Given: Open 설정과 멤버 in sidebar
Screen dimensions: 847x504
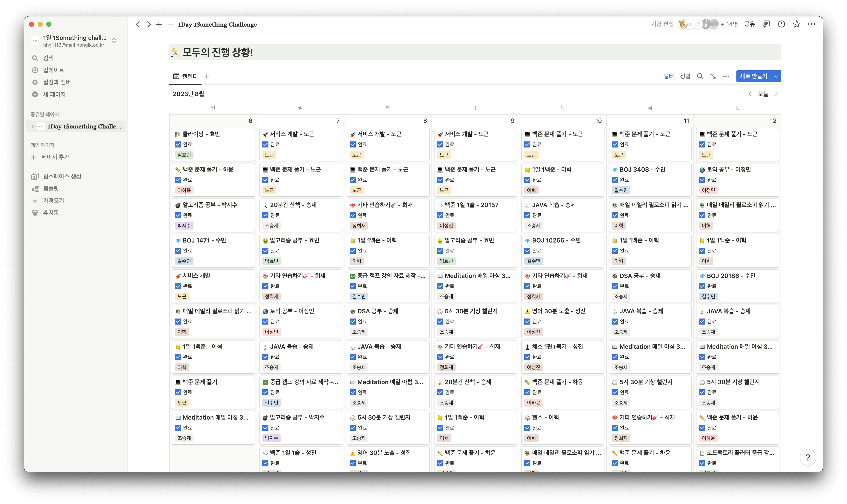Looking at the screenshot, I should pyautogui.click(x=57, y=82).
